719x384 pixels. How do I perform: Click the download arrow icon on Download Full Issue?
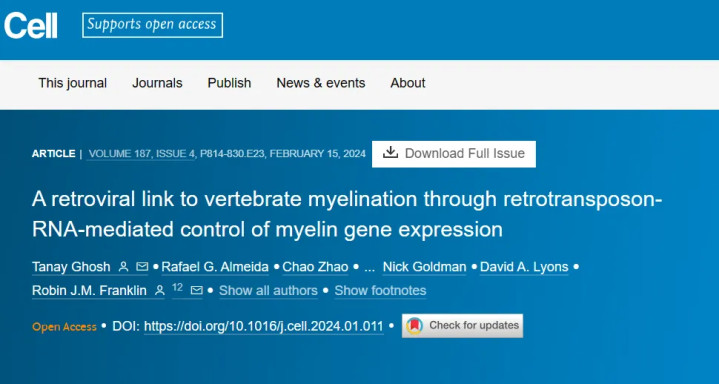pyautogui.click(x=390, y=152)
